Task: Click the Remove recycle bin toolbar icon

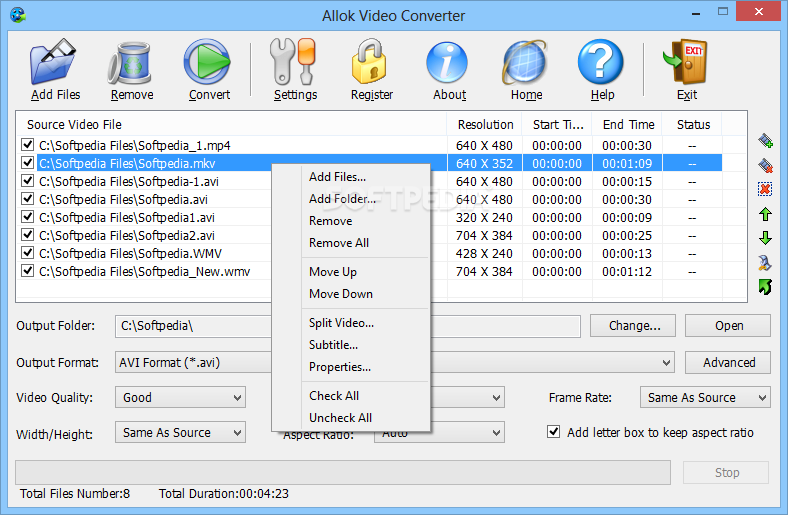Action: [x=130, y=63]
